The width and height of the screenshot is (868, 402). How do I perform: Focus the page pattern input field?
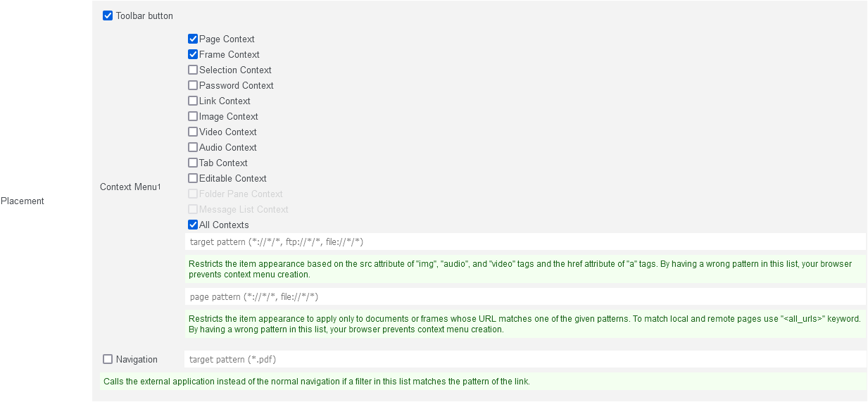point(524,296)
